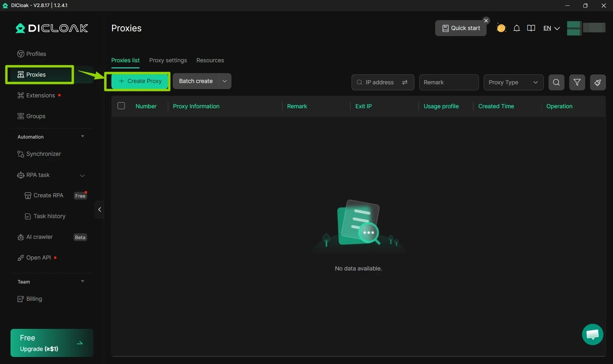
Task: Switch to the Proxy settings tab
Action: click(168, 60)
